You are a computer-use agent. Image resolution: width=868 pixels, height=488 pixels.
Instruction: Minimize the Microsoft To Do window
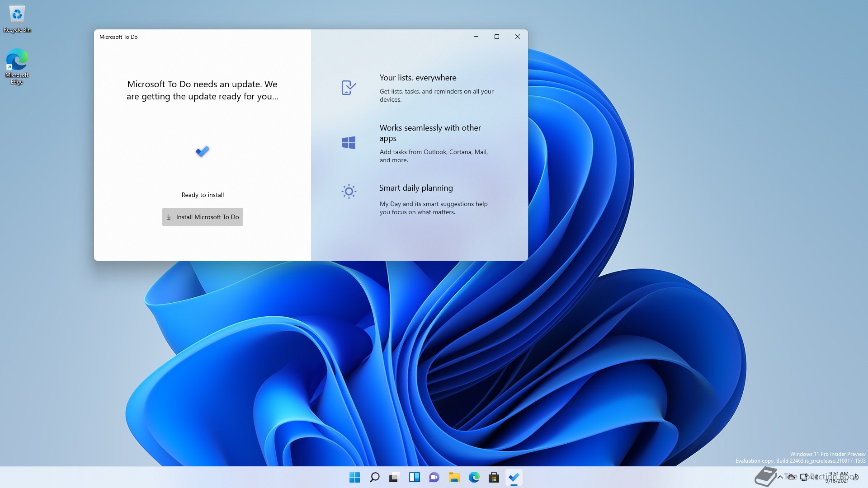click(x=476, y=37)
